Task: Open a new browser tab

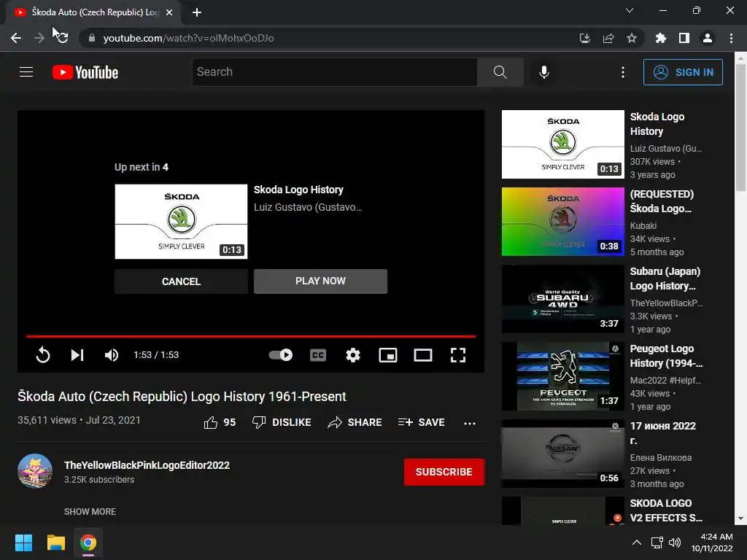Action: pos(197,12)
